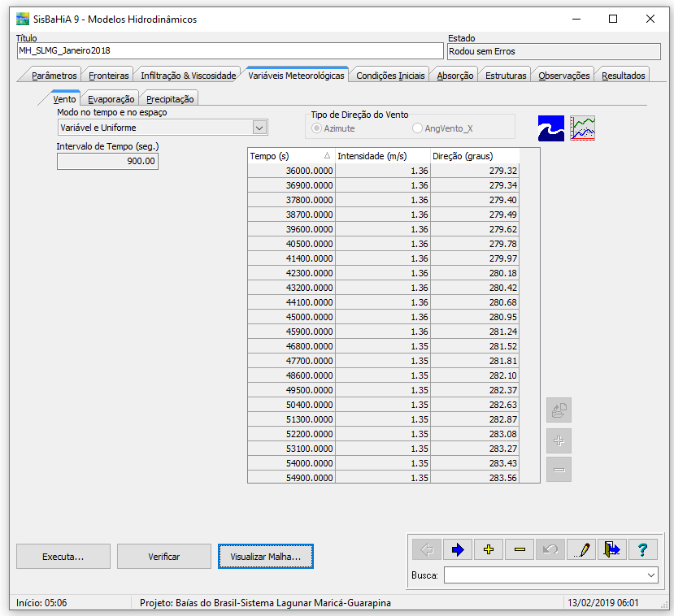Go to next record with blue arrow
This screenshot has height=616, width=674.
pos(458,549)
